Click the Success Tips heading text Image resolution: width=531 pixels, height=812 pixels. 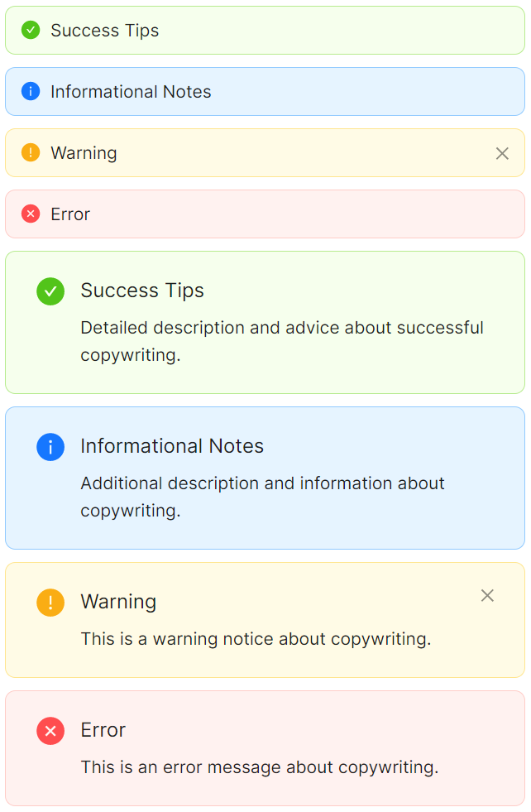142,291
